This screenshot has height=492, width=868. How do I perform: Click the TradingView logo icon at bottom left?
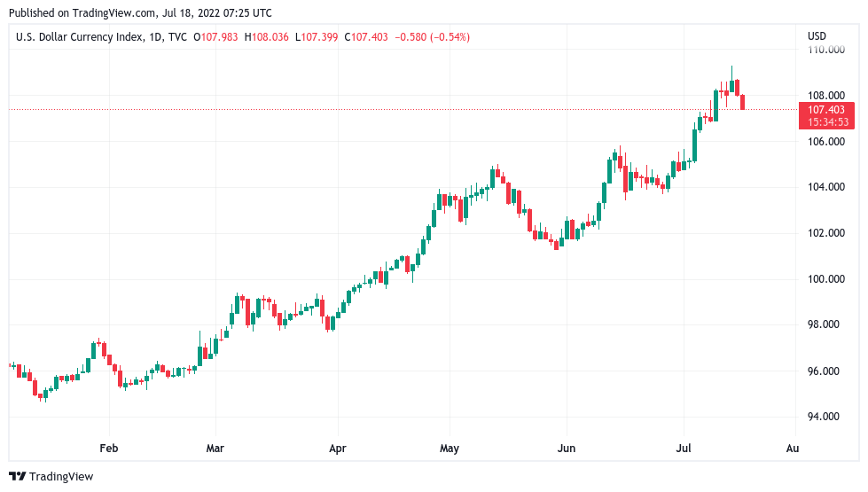17,476
